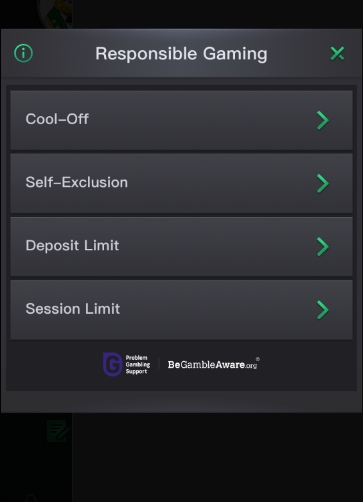Go to the Deposit Limit settings
The image size is (363, 502).
(181, 246)
